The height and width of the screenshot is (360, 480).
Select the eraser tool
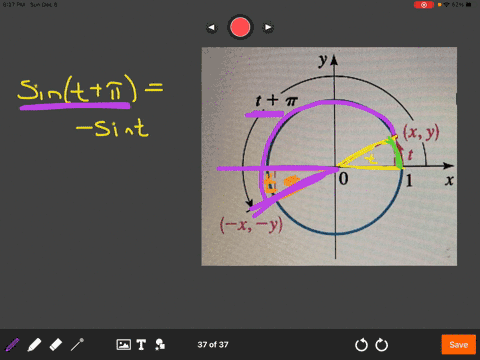(56, 345)
